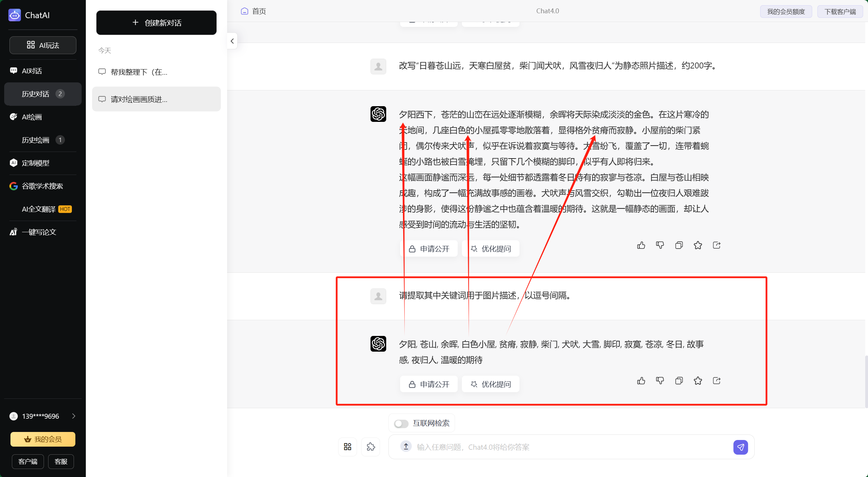
Task: Select the AI绘画 palette icon
Action: pyautogui.click(x=13, y=116)
